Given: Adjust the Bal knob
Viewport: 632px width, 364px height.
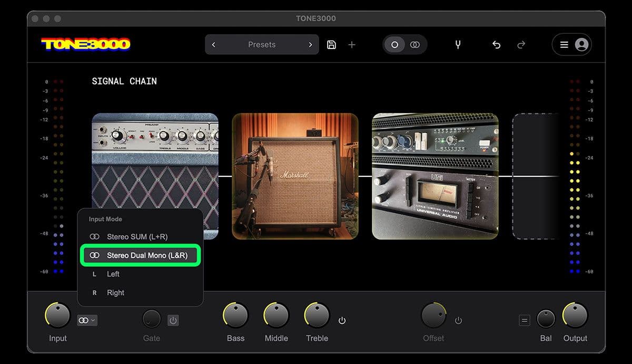Looking at the screenshot, I should click(x=546, y=319).
